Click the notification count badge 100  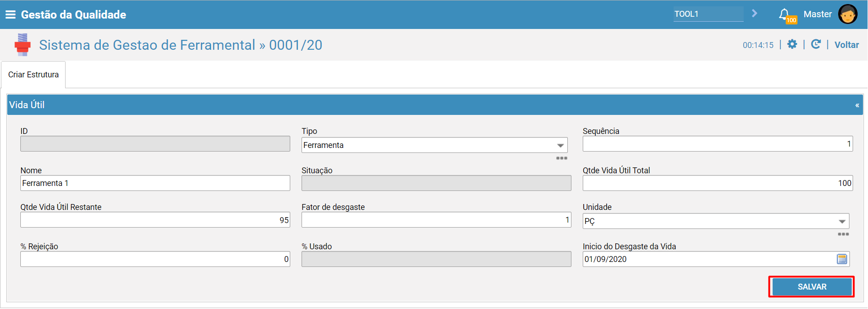[x=791, y=20]
